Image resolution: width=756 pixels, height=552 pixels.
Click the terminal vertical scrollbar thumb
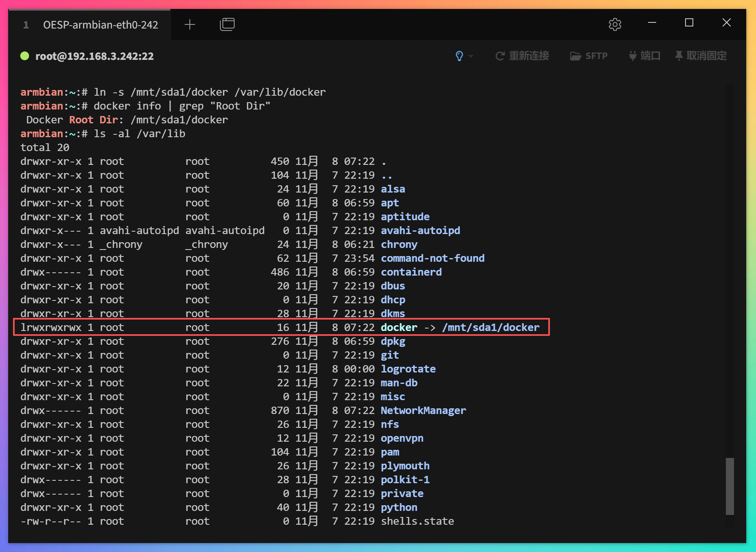pyautogui.click(x=730, y=486)
